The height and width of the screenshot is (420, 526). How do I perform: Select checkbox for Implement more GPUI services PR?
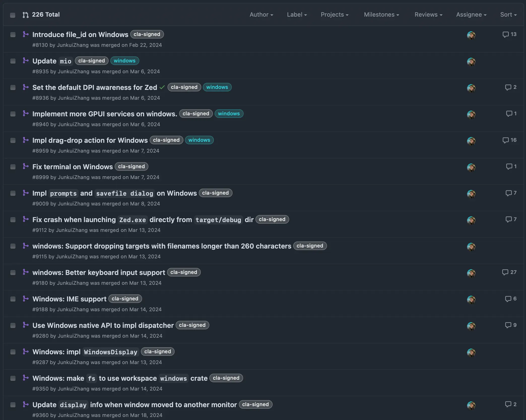13,114
